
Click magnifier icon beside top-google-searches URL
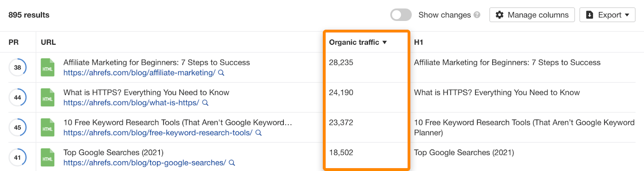[232, 163]
